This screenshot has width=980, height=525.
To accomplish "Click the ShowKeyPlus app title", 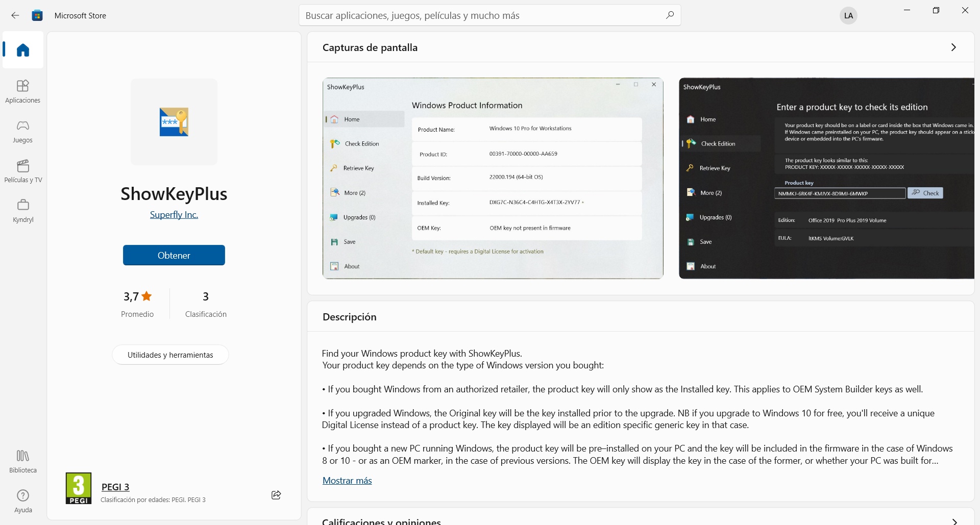I will tap(174, 194).
